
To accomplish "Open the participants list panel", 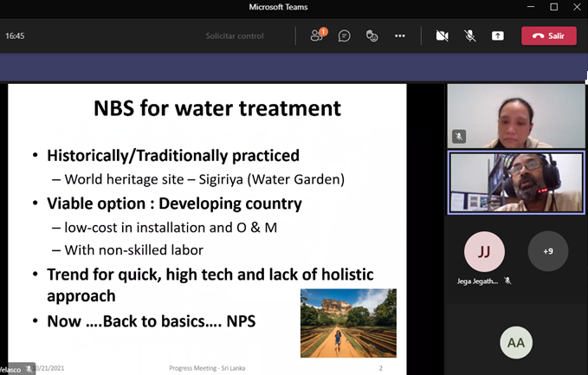I will click(317, 36).
